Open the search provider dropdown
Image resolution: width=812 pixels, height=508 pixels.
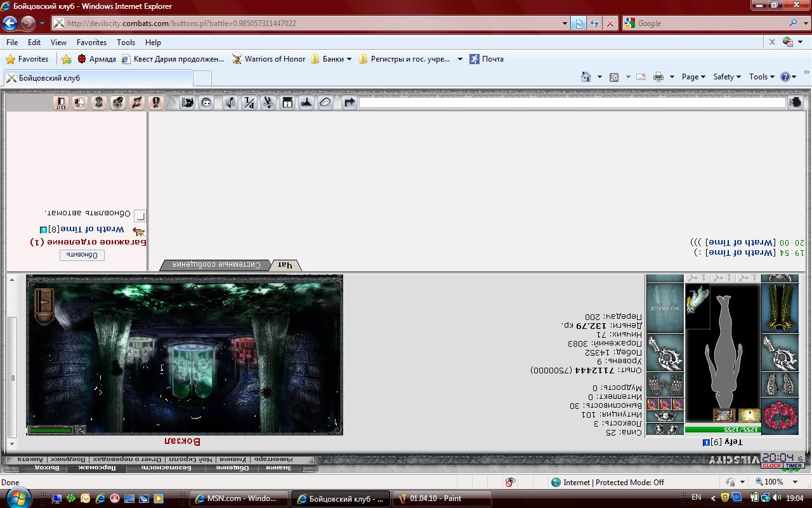806,23
